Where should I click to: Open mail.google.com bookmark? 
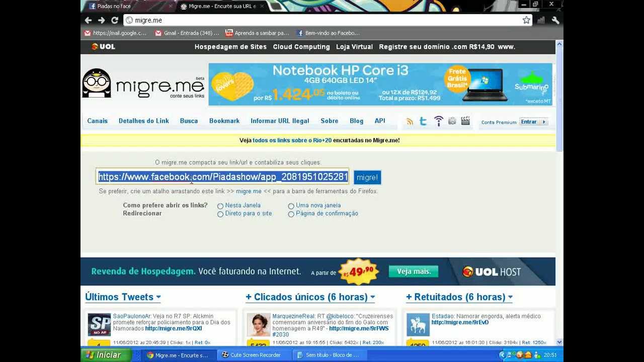(116, 33)
